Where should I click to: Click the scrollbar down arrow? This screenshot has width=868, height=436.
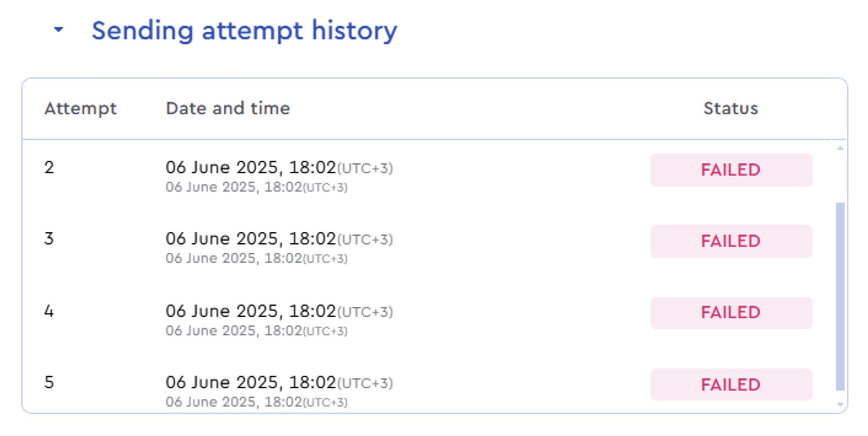click(x=840, y=404)
